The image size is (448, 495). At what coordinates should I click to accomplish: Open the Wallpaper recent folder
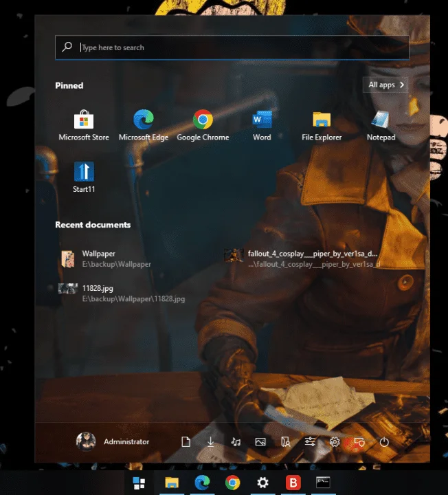106,259
